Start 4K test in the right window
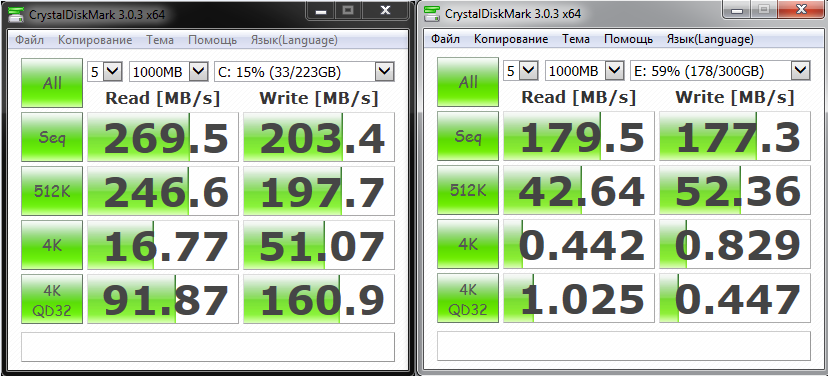Screen dimensions: 828x376 pos(468,244)
